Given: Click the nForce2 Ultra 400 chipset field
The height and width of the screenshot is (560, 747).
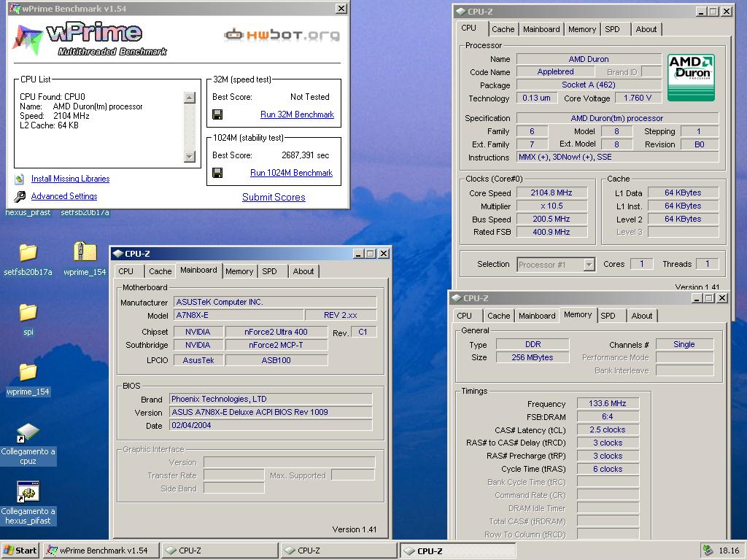Looking at the screenshot, I should 276,332.
